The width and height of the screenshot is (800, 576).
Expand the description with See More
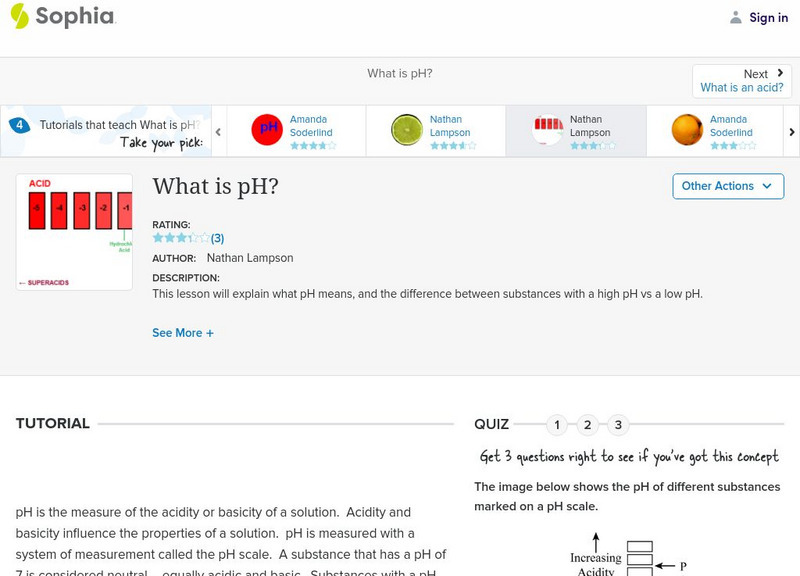(x=183, y=332)
